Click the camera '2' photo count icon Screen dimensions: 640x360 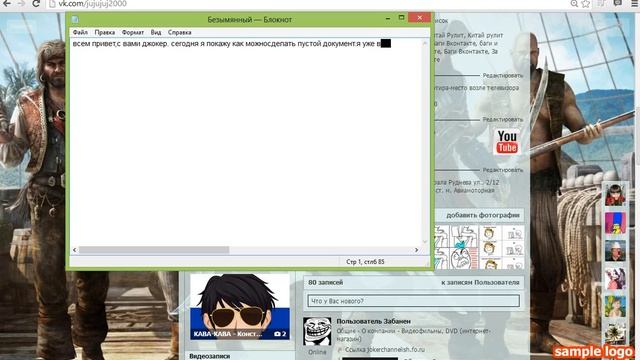pos(280,334)
